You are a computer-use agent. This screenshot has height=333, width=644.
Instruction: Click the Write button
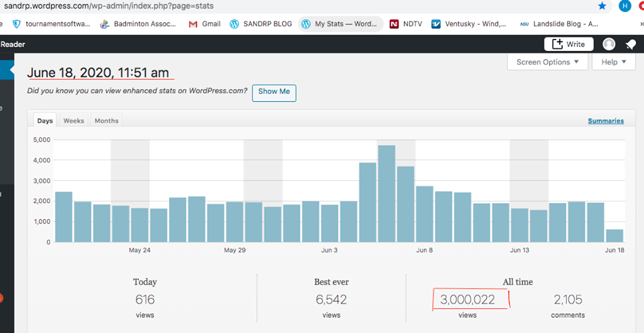[x=568, y=44]
